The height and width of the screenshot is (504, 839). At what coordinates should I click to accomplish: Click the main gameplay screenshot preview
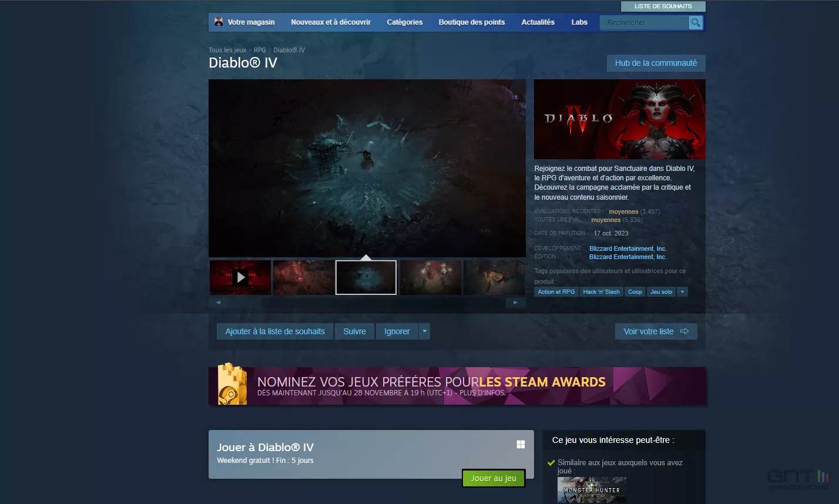click(x=367, y=168)
